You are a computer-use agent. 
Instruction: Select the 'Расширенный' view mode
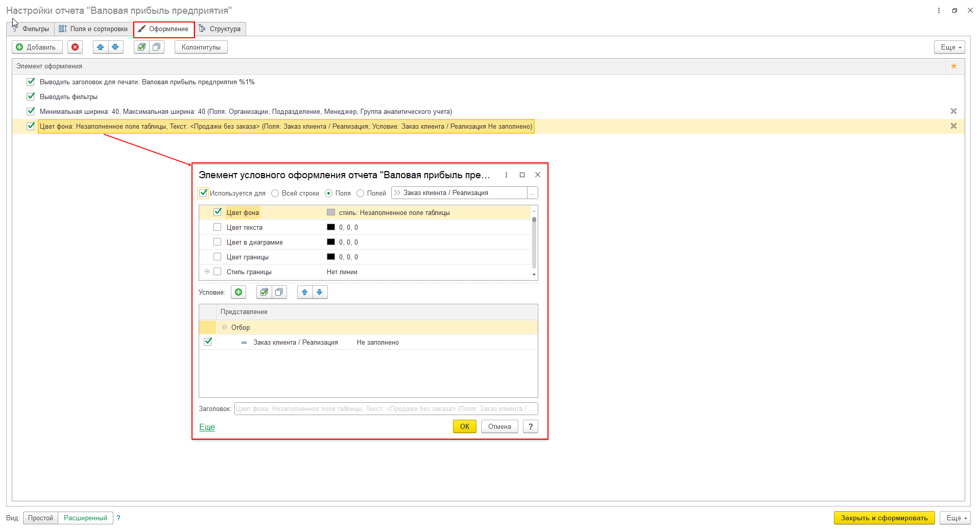click(x=85, y=518)
